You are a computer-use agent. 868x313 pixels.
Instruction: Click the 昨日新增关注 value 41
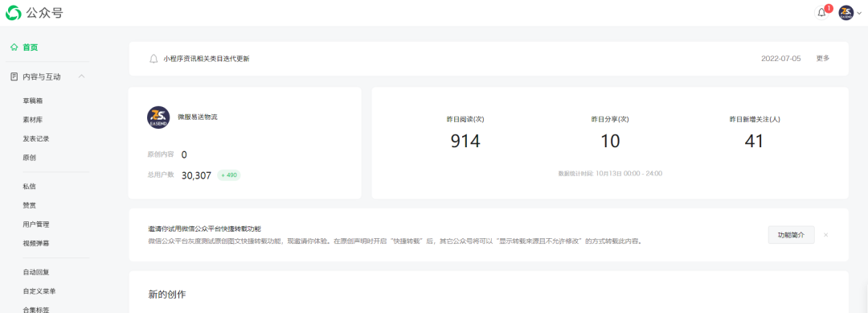tap(754, 142)
